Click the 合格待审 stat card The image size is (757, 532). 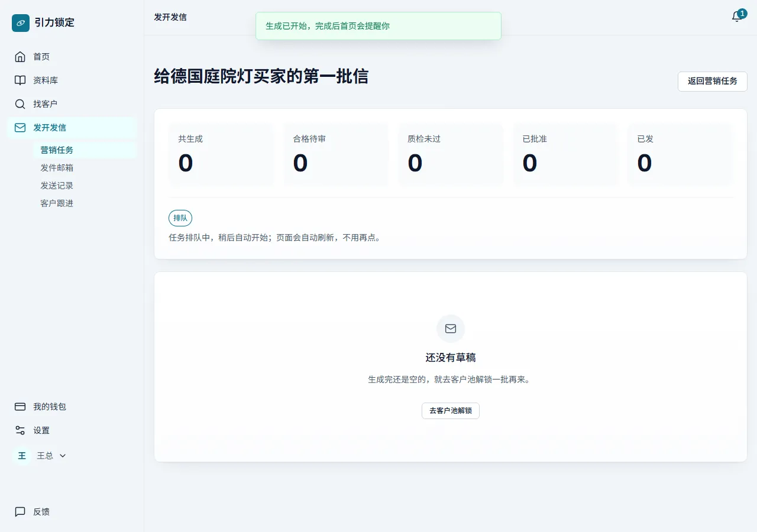[336, 155]
